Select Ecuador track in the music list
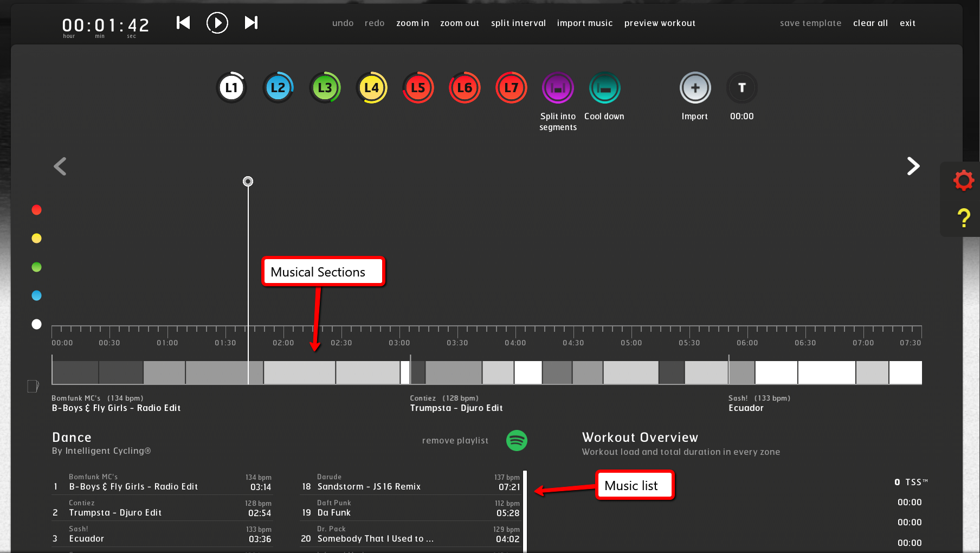The height and width of the screenshot is (553, 980). (87, 538)
